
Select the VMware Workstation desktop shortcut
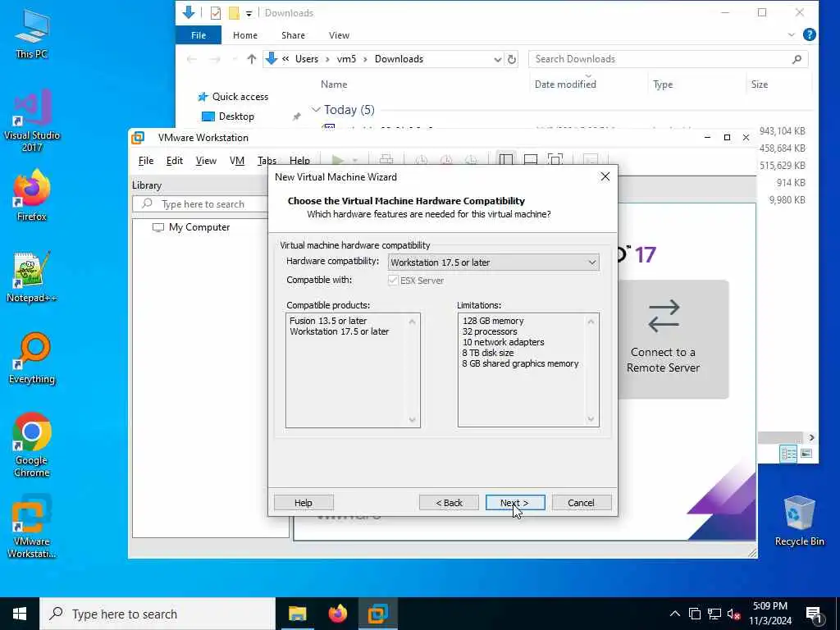(x=32, y=526)
